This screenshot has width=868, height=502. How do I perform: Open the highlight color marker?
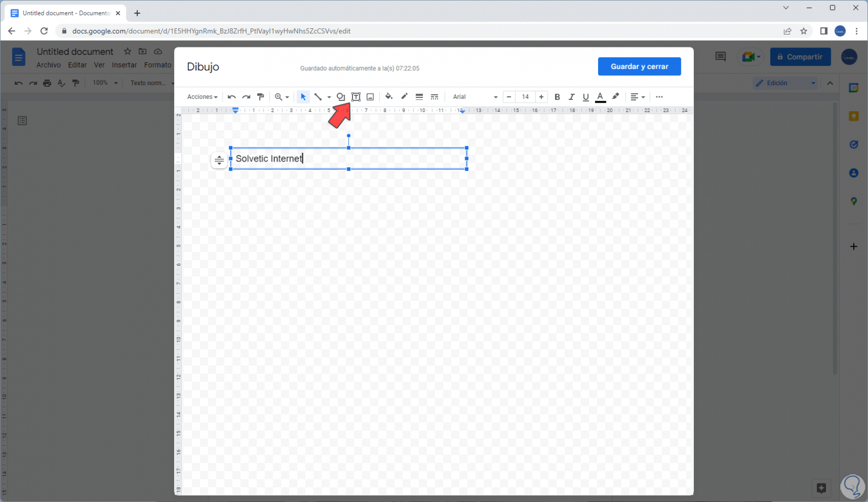(615, 97)
